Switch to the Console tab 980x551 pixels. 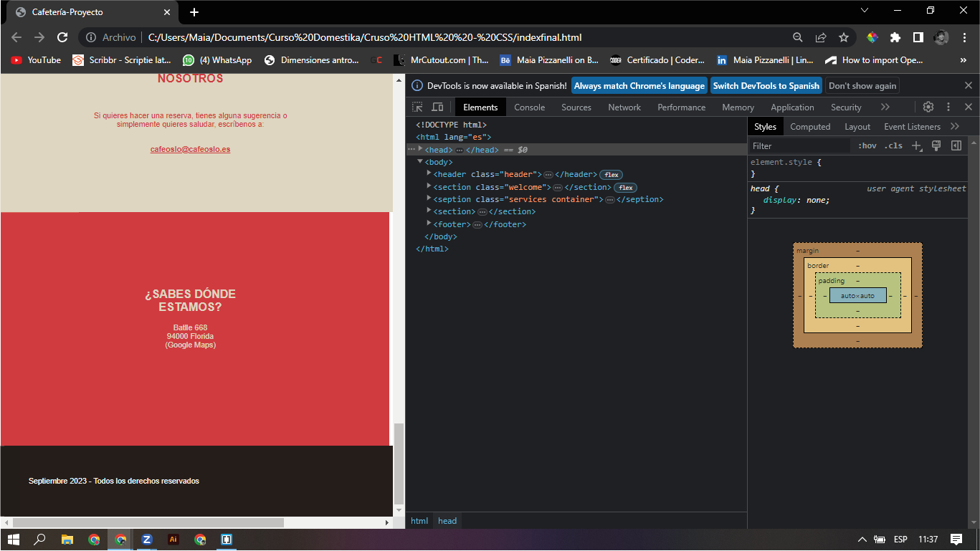pos(530,107)
